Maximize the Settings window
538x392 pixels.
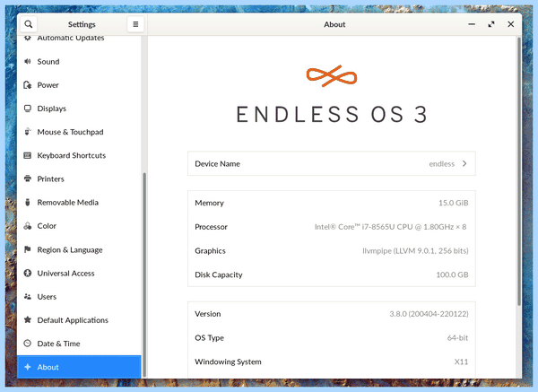[x=491, y=24]
